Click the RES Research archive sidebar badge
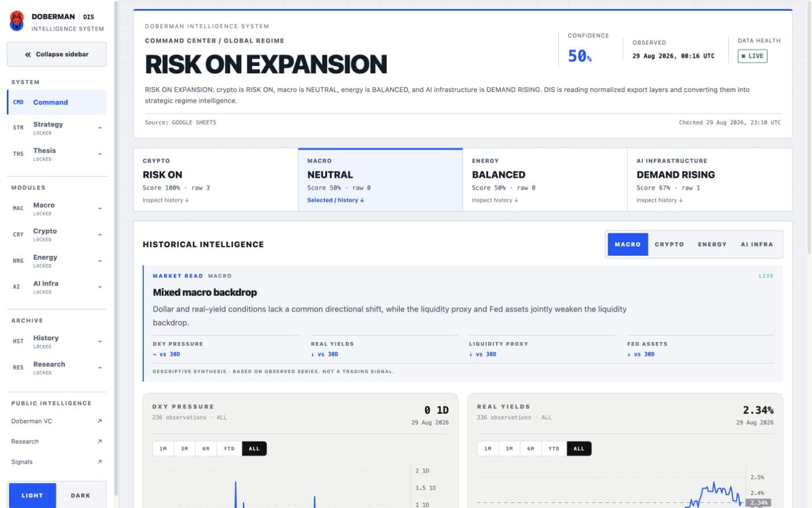This screenshot has height=508, width=812. click(18, 368)
